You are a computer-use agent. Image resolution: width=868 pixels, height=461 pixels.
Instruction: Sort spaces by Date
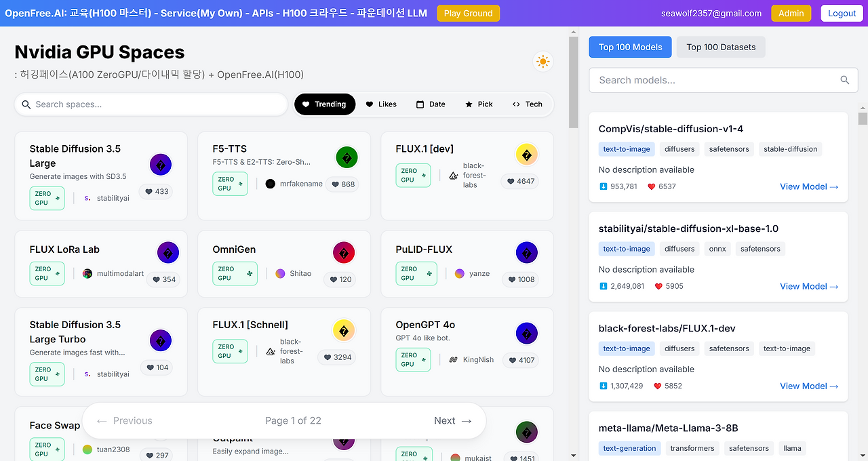[x=431, y=104]
